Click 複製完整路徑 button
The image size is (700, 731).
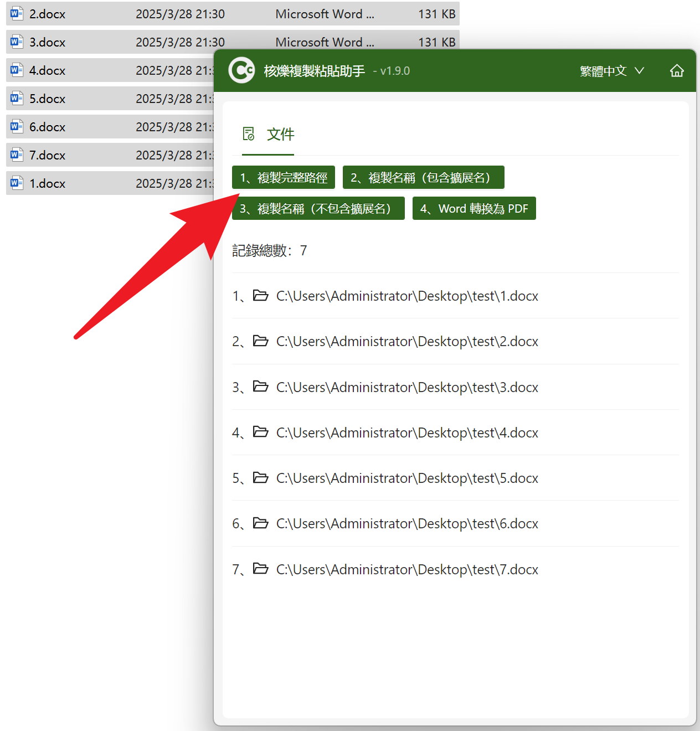[284, 177]
